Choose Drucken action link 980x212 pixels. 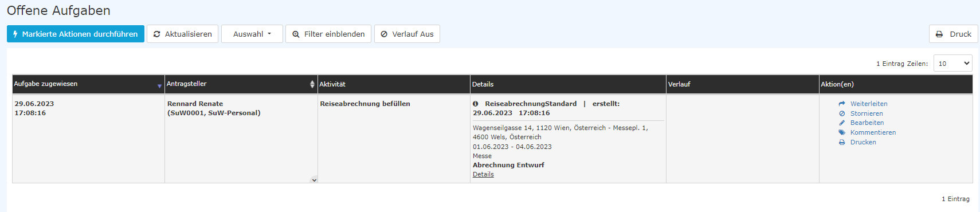point(863,142)
